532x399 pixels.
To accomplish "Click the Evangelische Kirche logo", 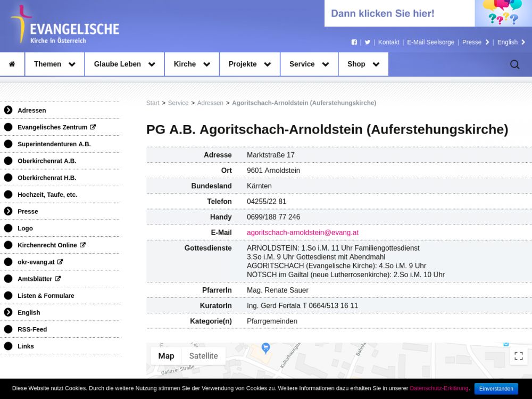I will coord(64,26).
